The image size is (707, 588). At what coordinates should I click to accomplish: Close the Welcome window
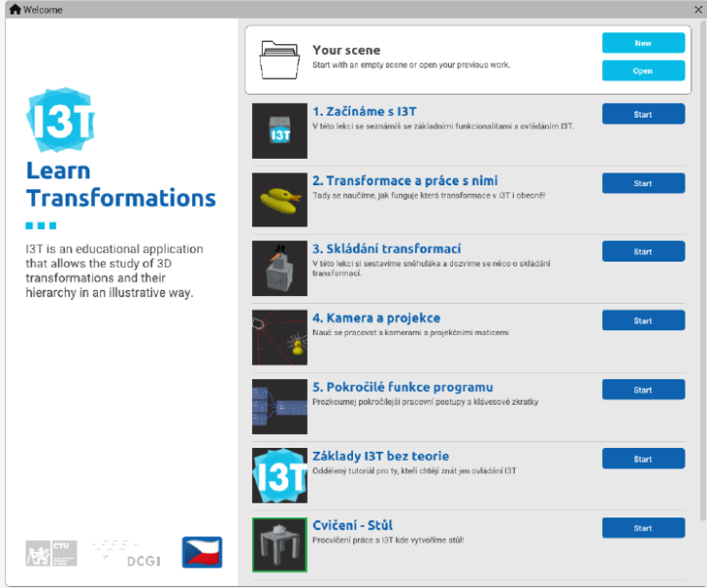pyautogui.click(x=697, y=10)
